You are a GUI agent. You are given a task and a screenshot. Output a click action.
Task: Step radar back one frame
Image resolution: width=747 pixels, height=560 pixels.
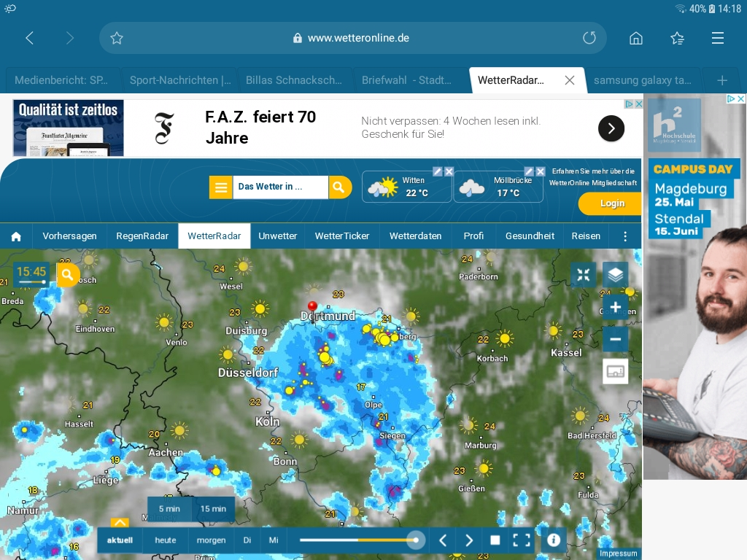click(x=443, y=540)
